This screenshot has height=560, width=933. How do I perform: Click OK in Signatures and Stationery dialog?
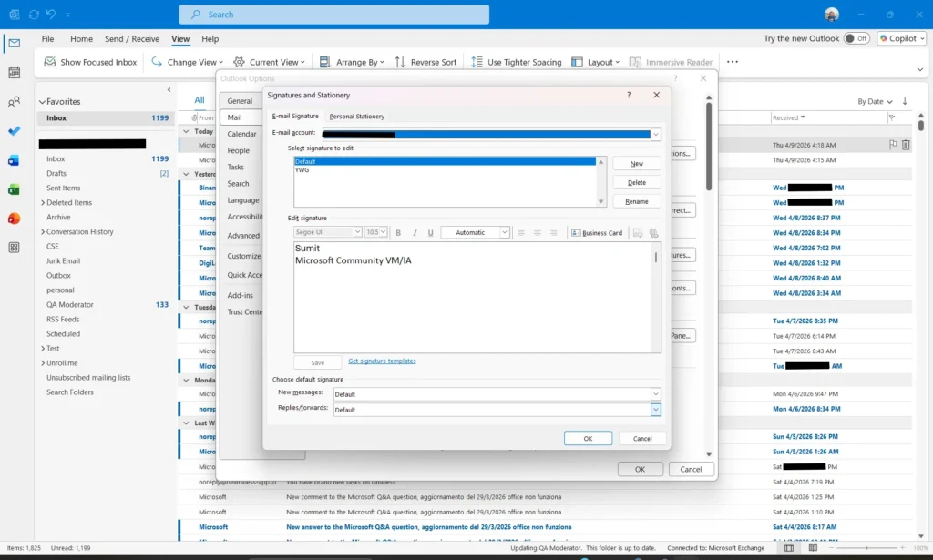pos(588,438)
